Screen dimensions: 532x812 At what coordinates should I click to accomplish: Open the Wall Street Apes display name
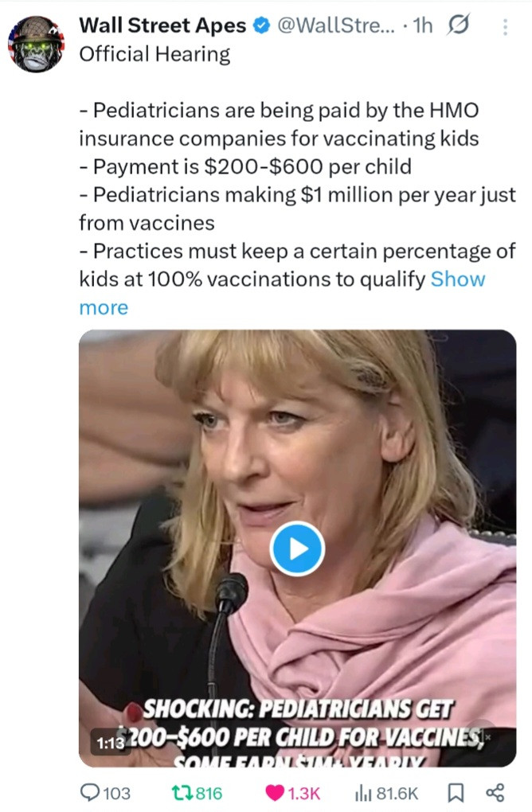(162, 26)
